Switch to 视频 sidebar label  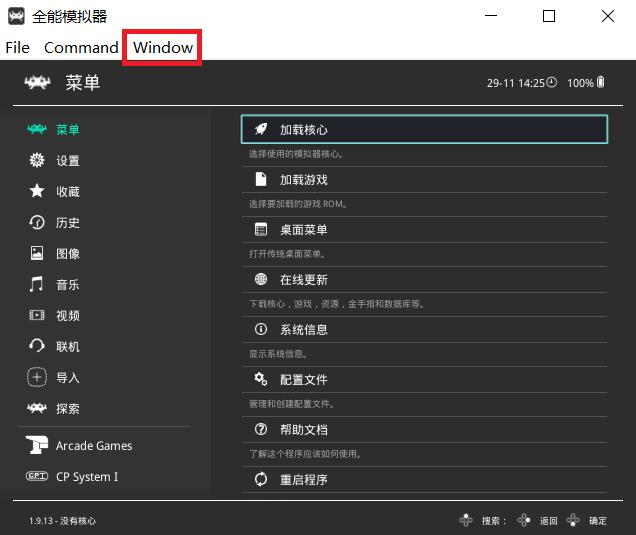[68, 316]
